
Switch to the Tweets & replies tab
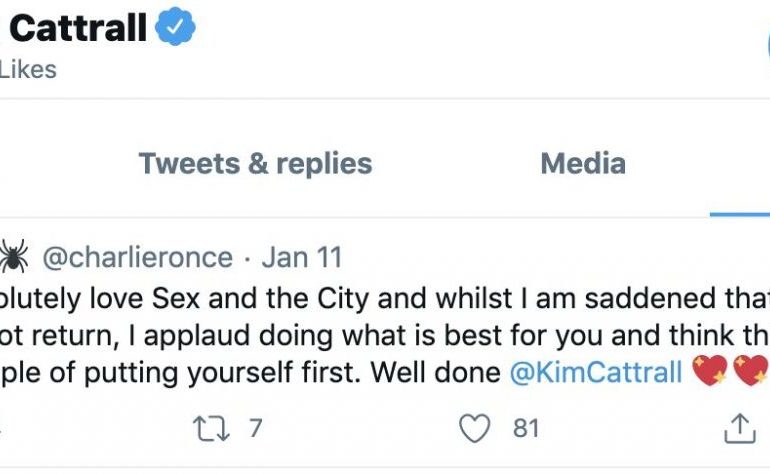(x=255, y=163)
